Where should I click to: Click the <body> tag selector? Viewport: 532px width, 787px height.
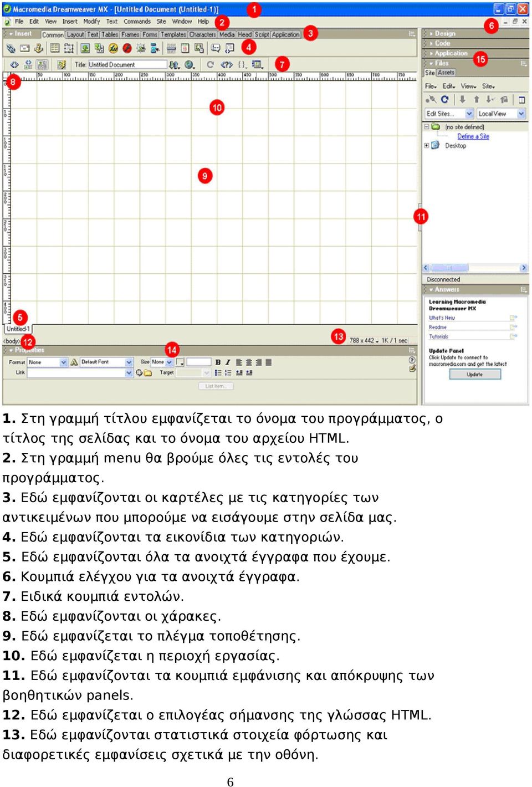pos(12,341)
